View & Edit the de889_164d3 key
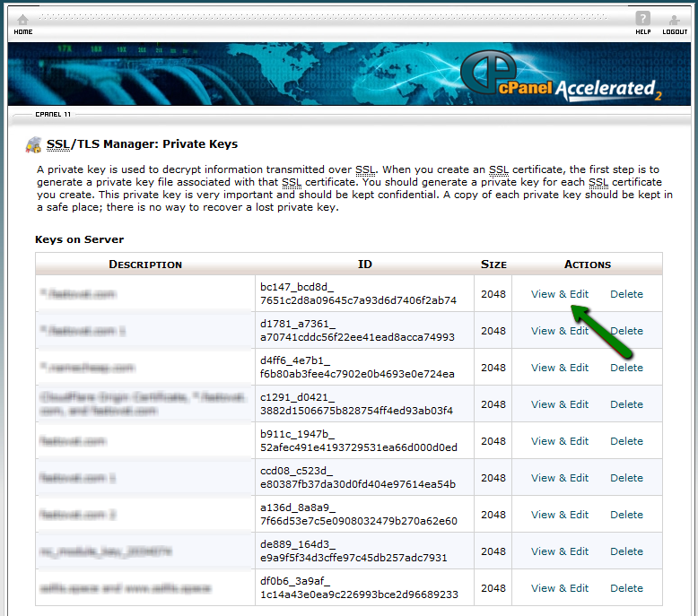Image resolution: width=698 pixels, height=616 pixels. coord(559,551)
